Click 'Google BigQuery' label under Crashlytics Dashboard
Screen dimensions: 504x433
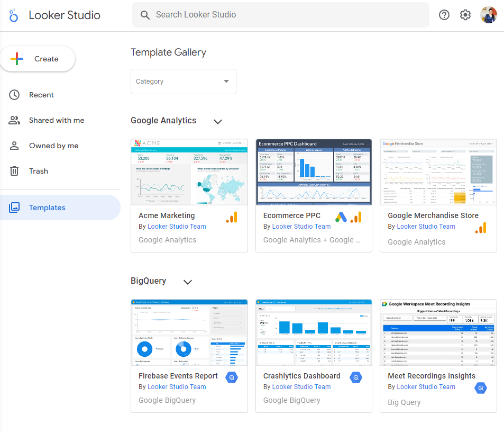[291, 400]
